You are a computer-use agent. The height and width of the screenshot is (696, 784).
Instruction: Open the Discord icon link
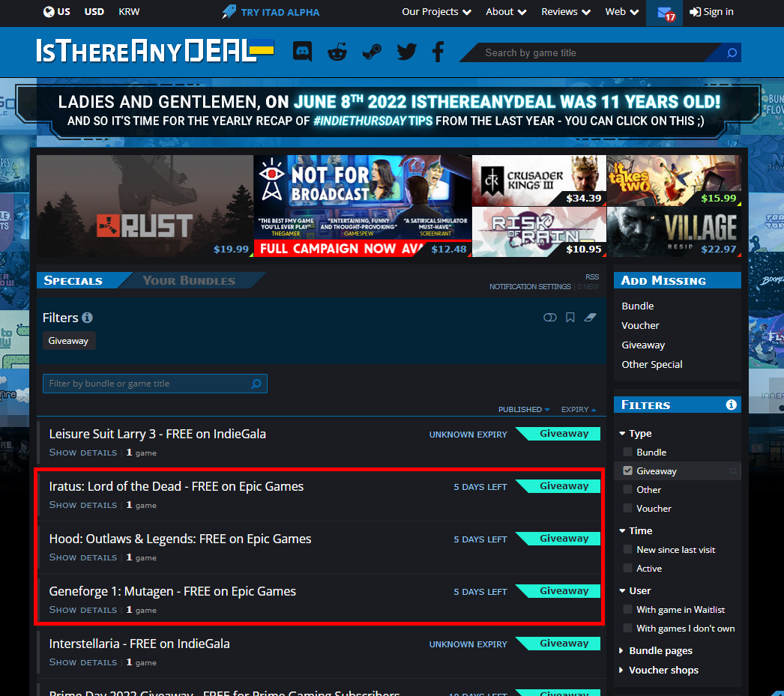pyautogui.click(x=302, y=52)
